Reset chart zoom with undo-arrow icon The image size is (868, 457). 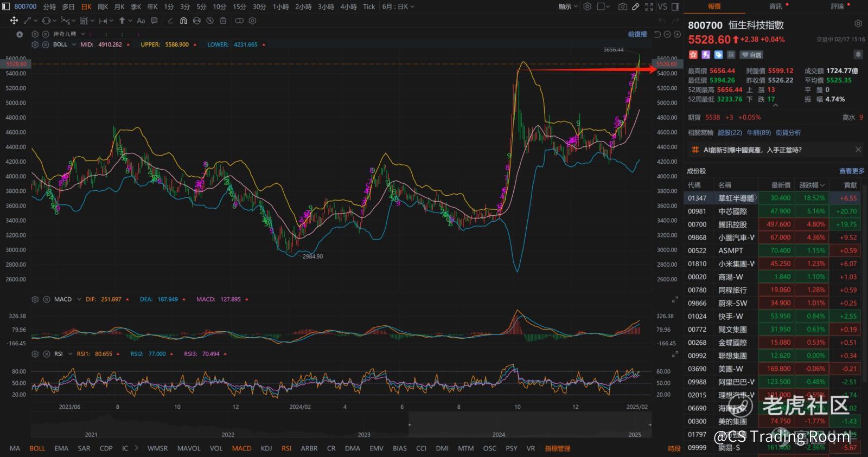pos(658,34)
